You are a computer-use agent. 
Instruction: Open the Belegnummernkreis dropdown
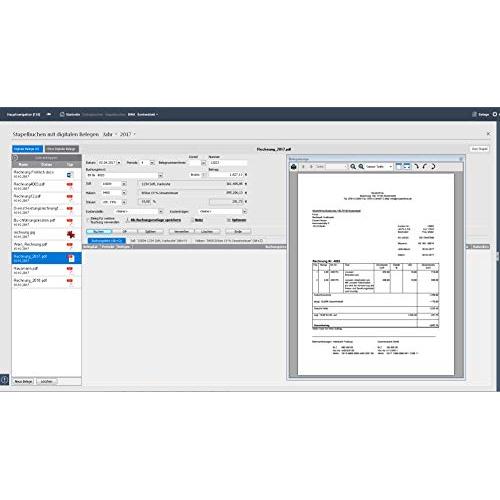[x=203, y=163]
